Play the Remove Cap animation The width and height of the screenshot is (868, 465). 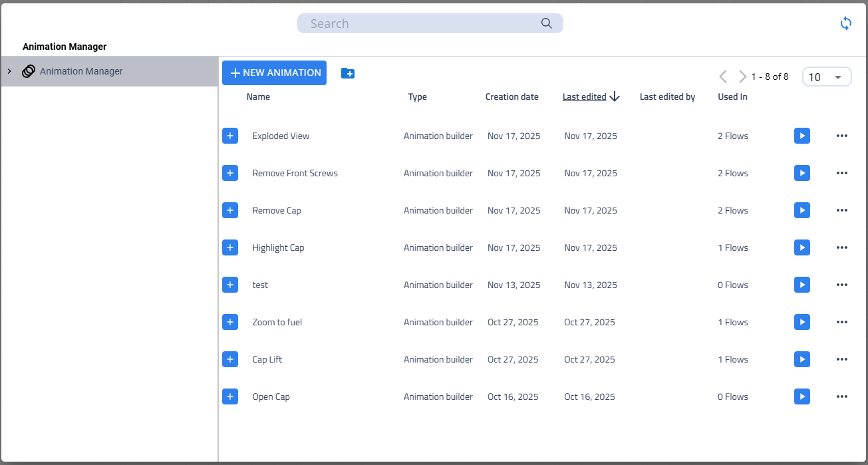point(801,210)
